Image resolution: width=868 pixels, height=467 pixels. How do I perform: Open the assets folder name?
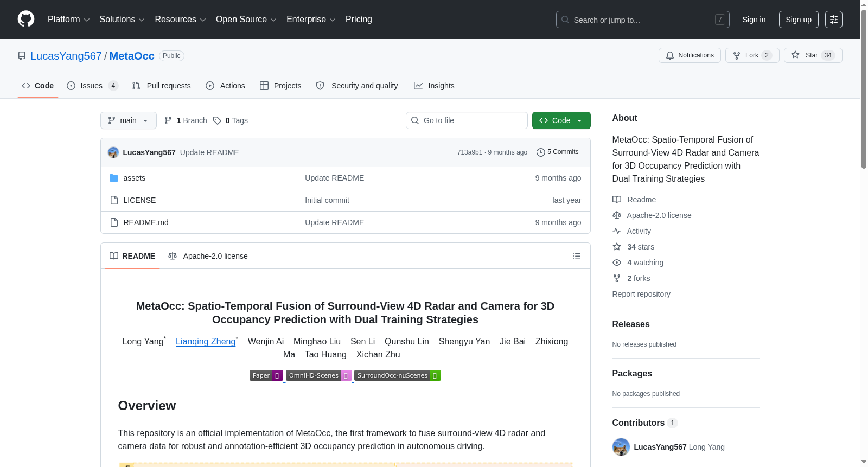click(x=135, y=178)
